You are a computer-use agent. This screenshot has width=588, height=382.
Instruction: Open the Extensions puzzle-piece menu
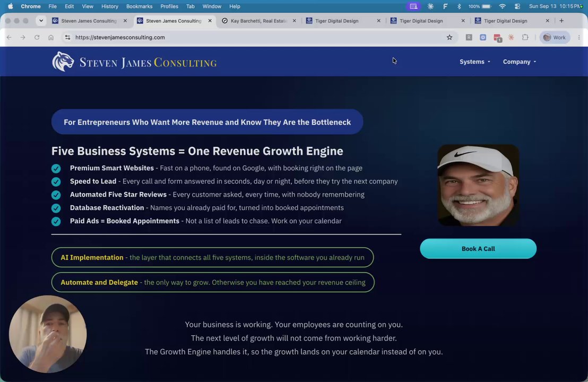[x=525, y=38]
